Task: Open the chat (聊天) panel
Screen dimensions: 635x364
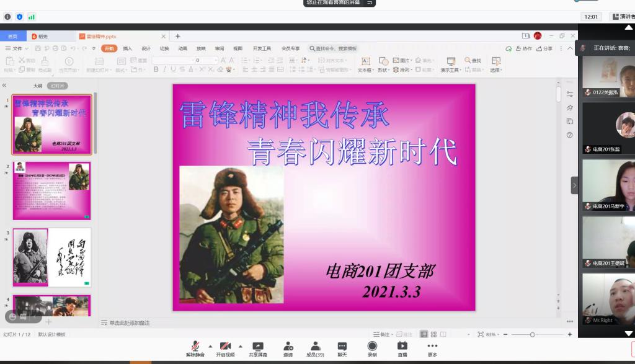Action: [342, 349]
